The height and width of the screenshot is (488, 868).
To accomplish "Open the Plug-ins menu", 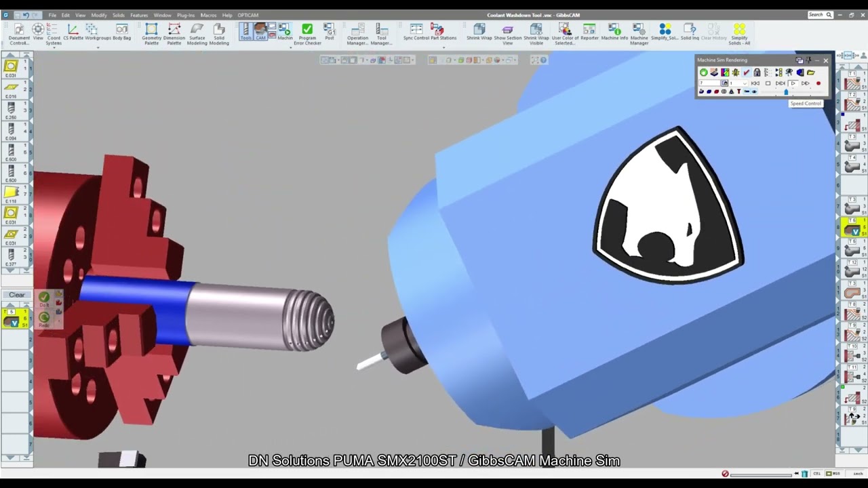I will [x=185, y=15].
